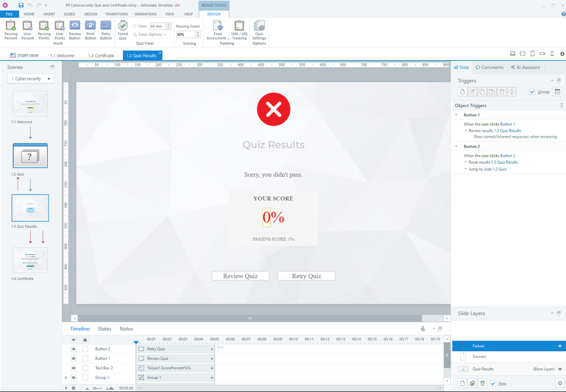Open the 1 Cybersecurity scene dropdown

tap(31, 79)
